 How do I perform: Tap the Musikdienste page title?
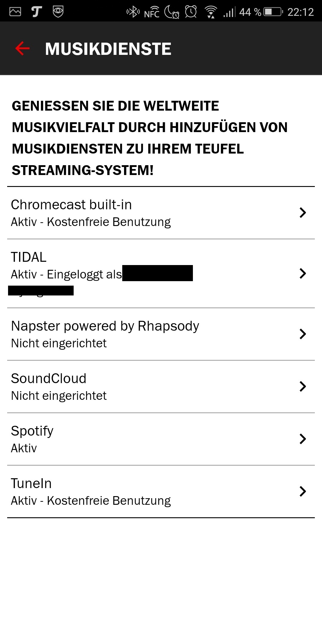[x=108, y=49]
